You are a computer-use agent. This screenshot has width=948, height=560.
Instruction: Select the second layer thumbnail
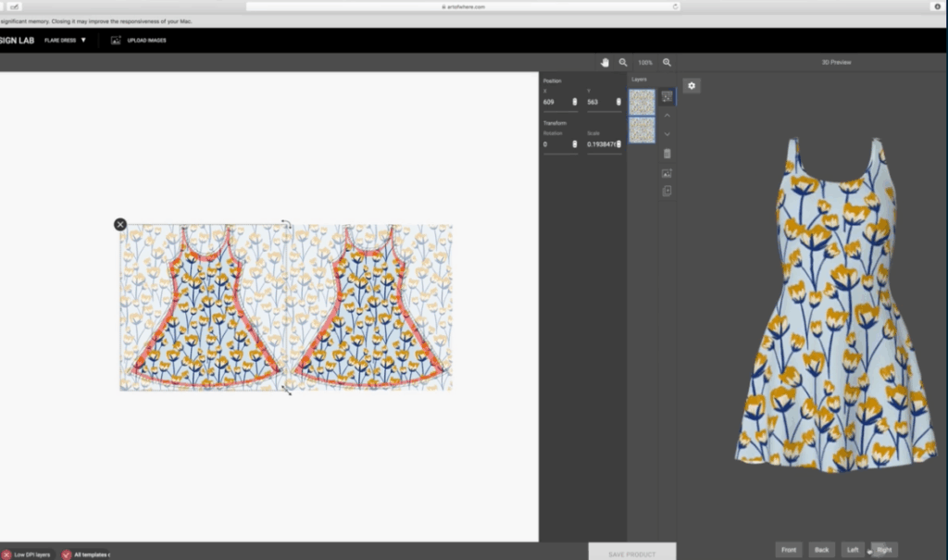tap(642, 130)
